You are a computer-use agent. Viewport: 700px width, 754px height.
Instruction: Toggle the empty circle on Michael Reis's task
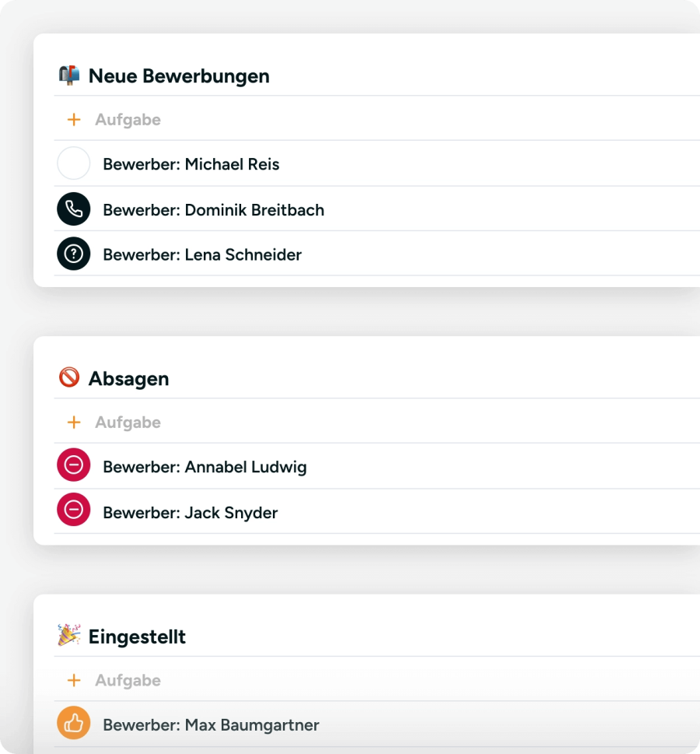click(73, 163)
